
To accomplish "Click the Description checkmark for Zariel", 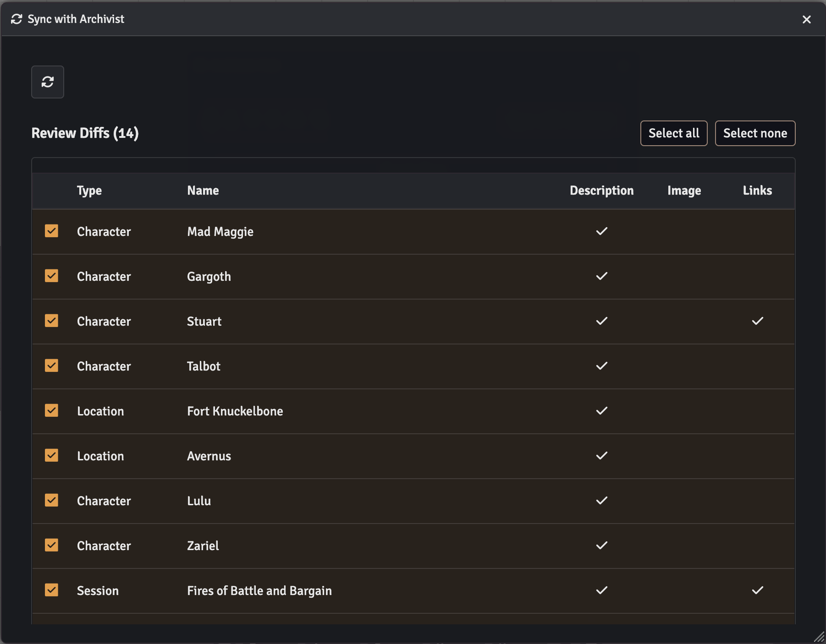I will coord(601,545).
